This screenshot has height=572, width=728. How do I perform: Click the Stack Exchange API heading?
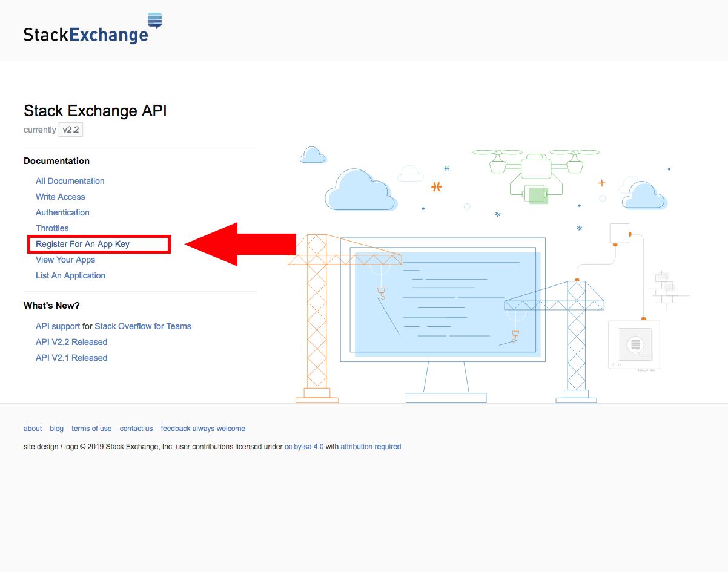point(95,111)
